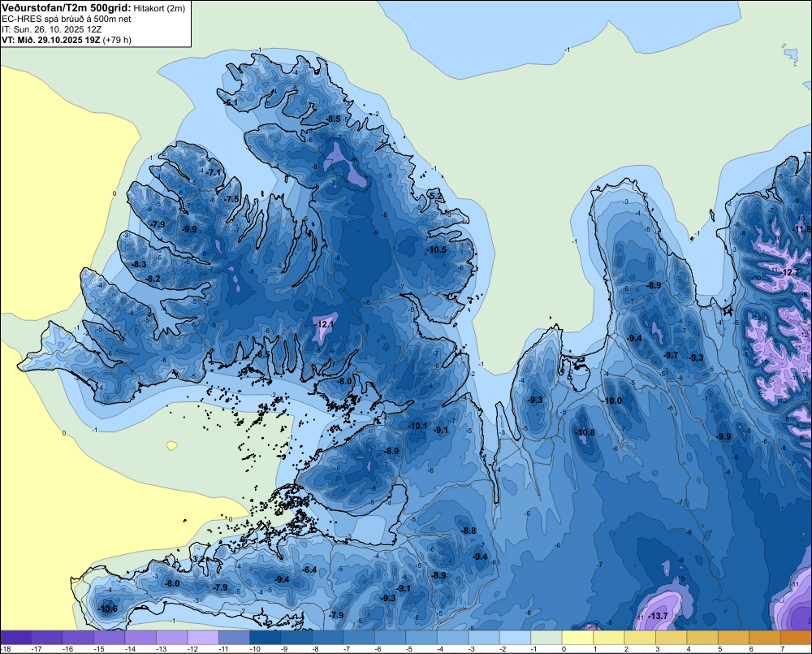Click the -16 label on the color scale
The width and height of the screenshot is (812, 654).
coord(68,649)
